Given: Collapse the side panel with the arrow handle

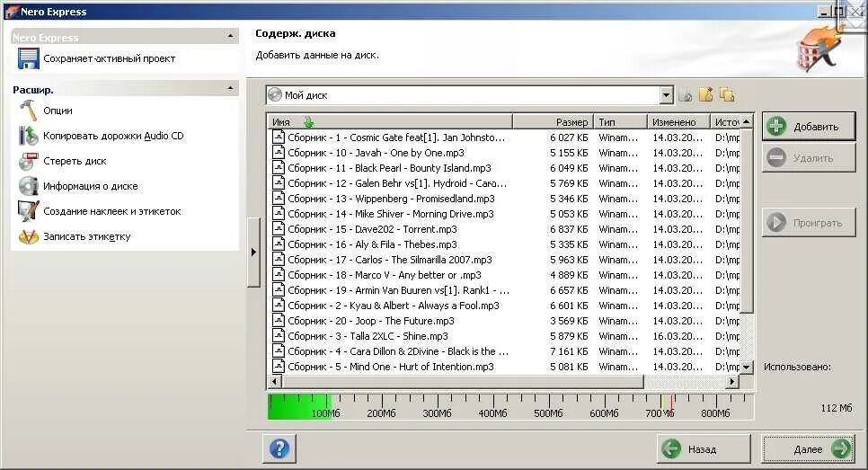Looking at the screenshot, I should point(253,252).
